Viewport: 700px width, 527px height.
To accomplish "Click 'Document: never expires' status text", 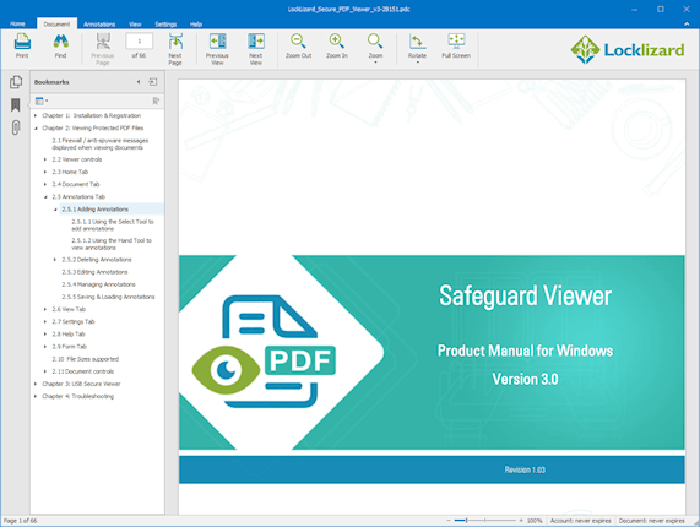I will point(651,521).
